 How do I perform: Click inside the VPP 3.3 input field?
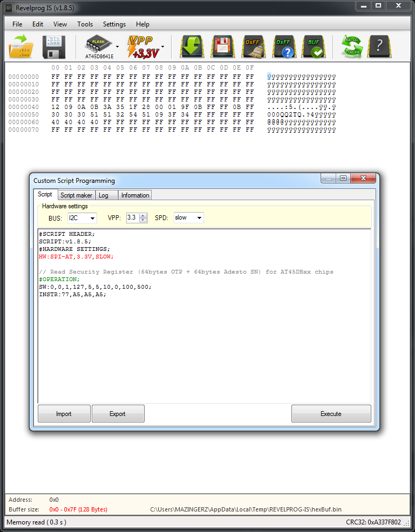pos(132,218)
